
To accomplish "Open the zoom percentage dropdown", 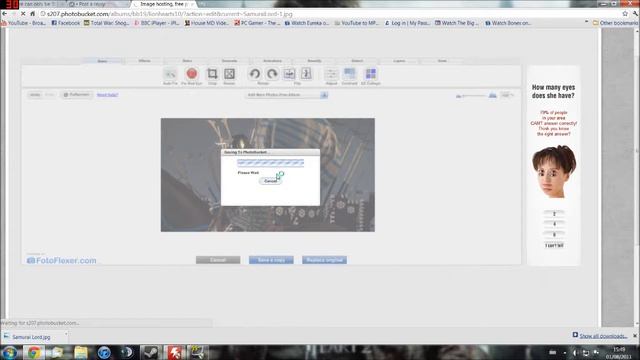I will (x=507, y=95).
